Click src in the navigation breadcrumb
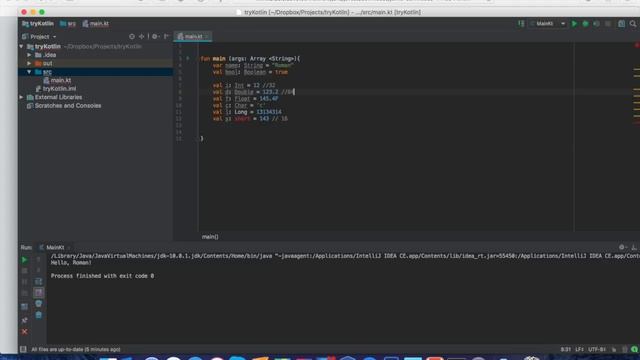Image resolution: width=640 pixels, height=360 pixels. (68, 24)
